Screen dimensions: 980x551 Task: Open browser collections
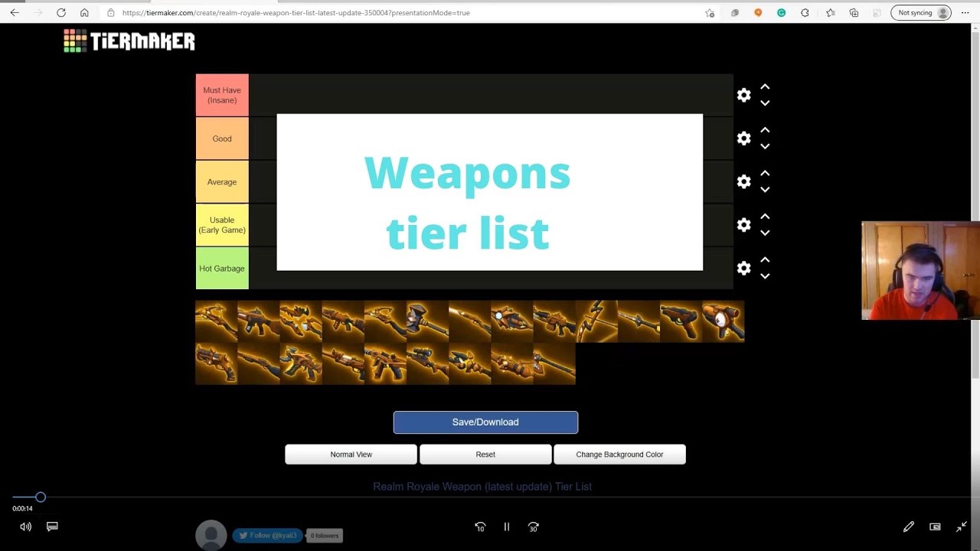coord(854,12)
